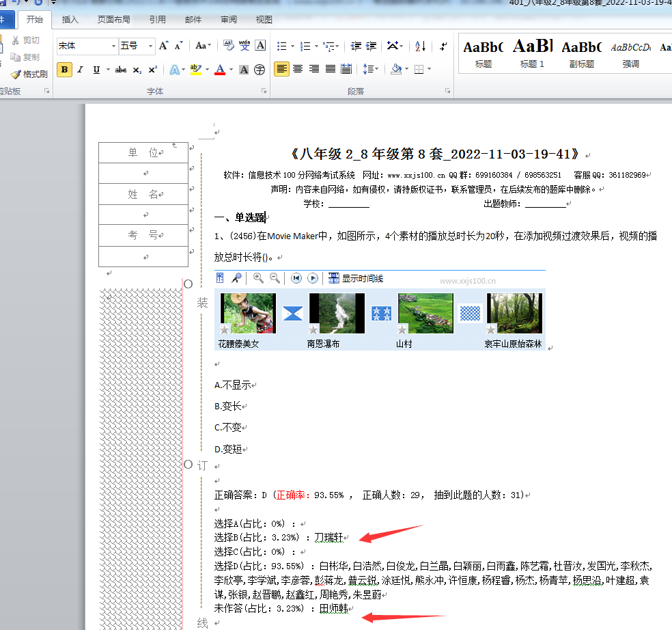Click the 复制 button
This screenshot has width=672, height=630.
(25, 57)
